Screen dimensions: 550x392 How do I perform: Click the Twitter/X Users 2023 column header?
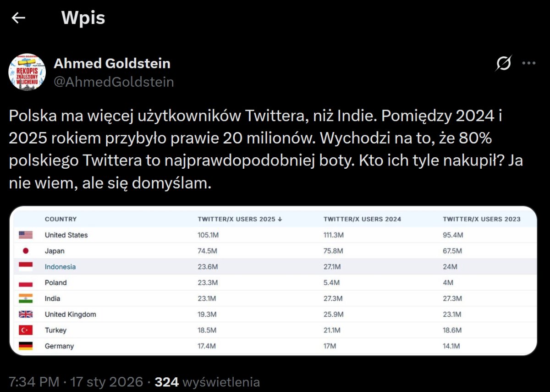click(481, 219)
